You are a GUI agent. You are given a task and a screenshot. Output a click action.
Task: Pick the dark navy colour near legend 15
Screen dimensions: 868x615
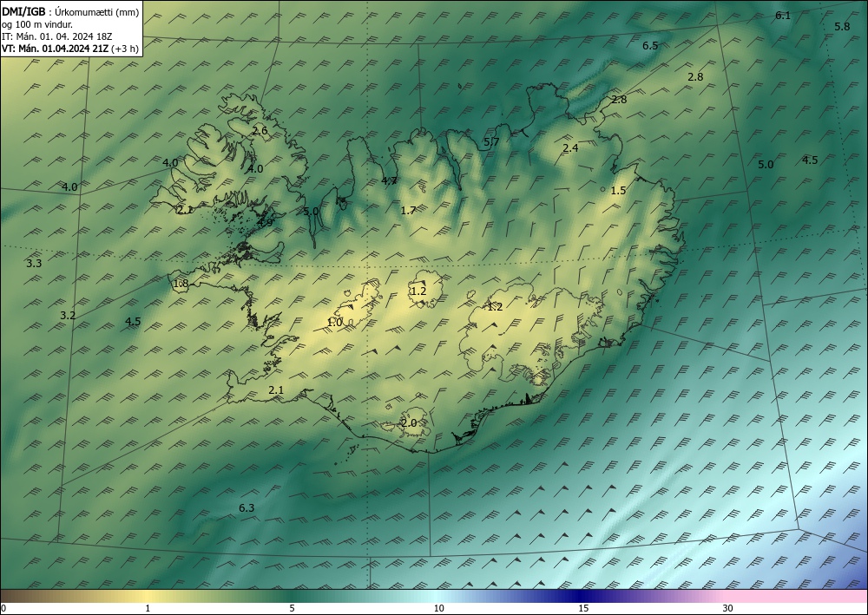tap(578, 596)
